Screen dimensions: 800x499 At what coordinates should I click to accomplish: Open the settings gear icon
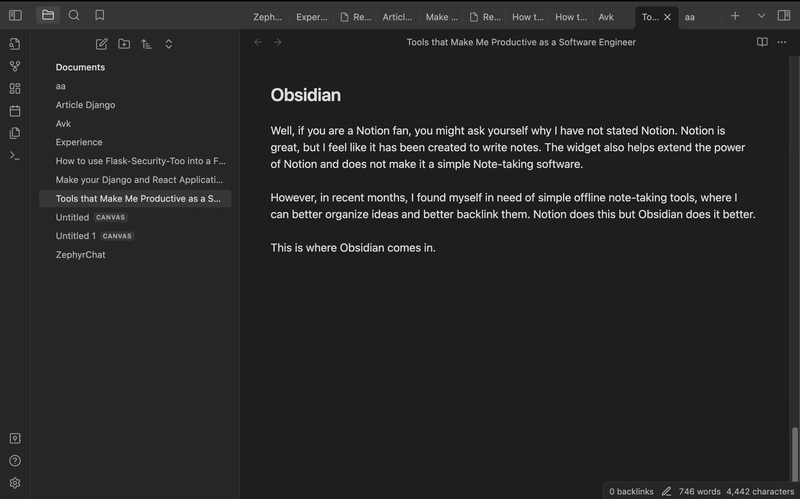(15, 483)
